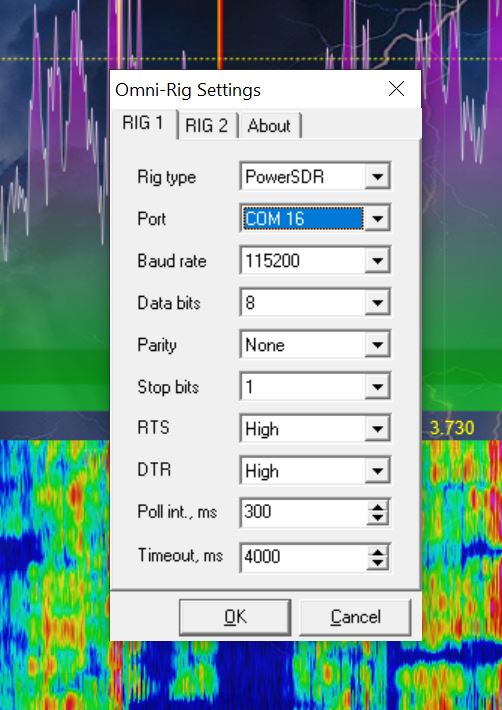Viewport: 502px width, 710px height.
Task: Decrease Poll interval with down arrow
Action: pos(378,518)
